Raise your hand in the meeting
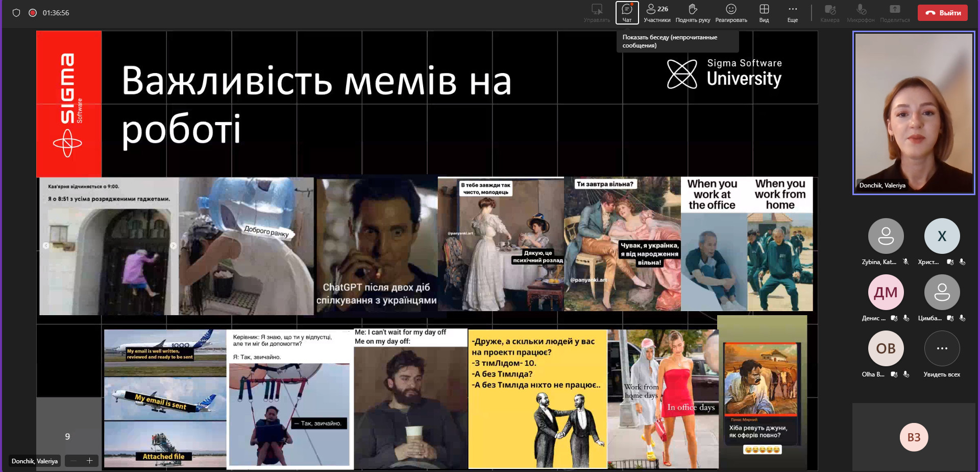The image size is (980, 472). coord(693,13)
